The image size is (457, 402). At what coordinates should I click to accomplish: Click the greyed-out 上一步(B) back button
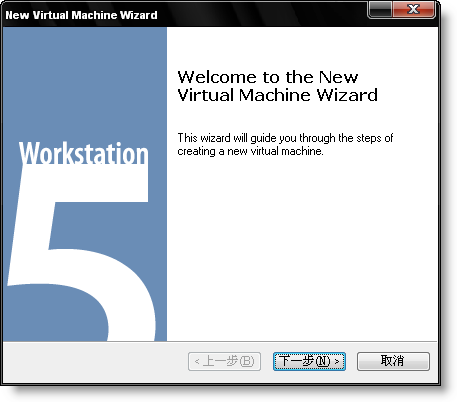[224, 361]
